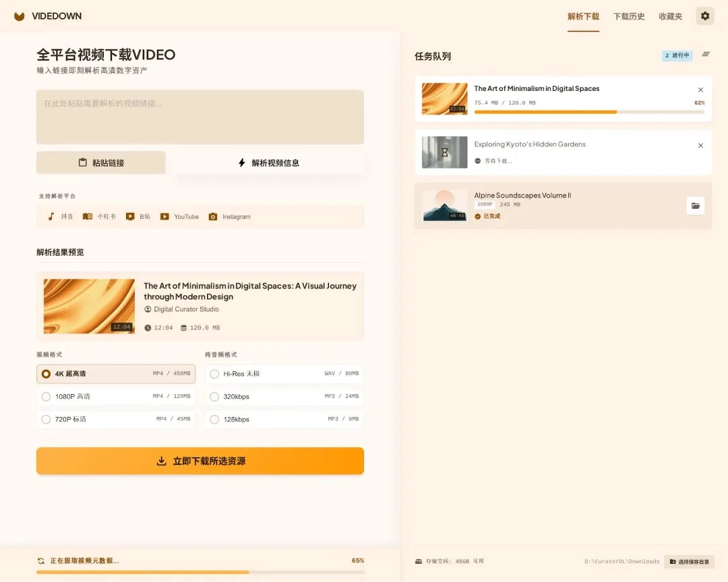Select the 小红书 platform icon
The width and height of the screenshot is (728, 582).
tap(87, 216)
